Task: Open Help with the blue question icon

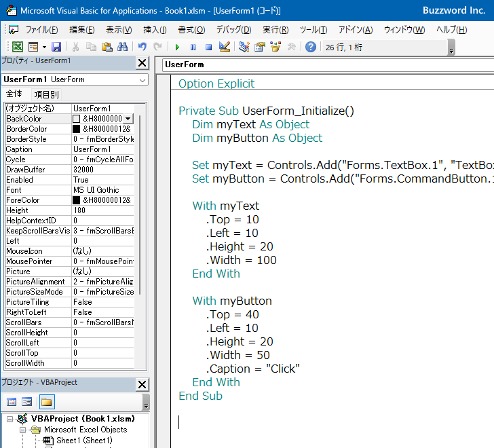Action: [311, 47]
